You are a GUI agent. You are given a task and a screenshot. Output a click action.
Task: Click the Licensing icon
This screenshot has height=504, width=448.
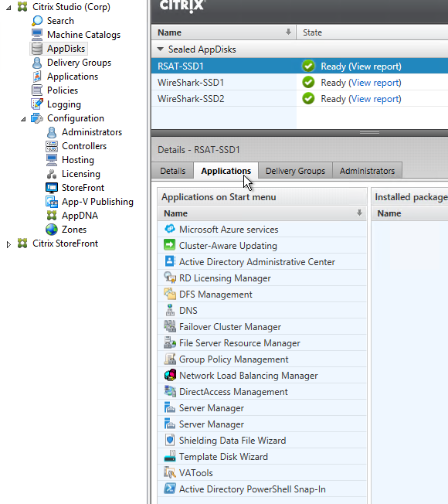(x=52, y=174)
